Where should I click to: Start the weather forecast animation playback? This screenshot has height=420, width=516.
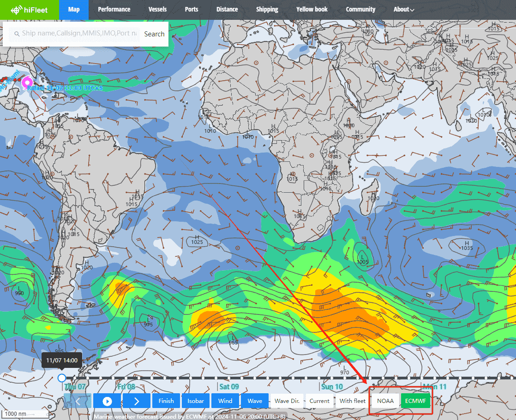107,401
